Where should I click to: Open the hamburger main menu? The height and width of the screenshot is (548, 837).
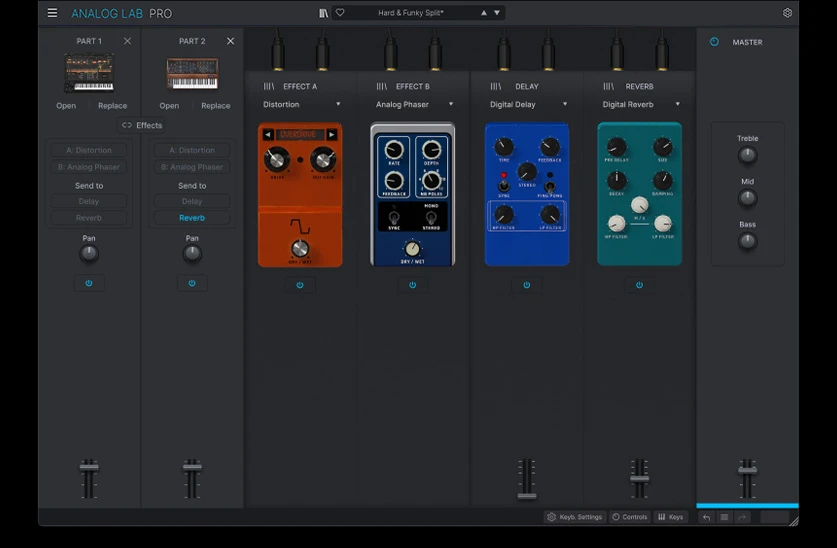pyautogui.click(x=52, y=13)
